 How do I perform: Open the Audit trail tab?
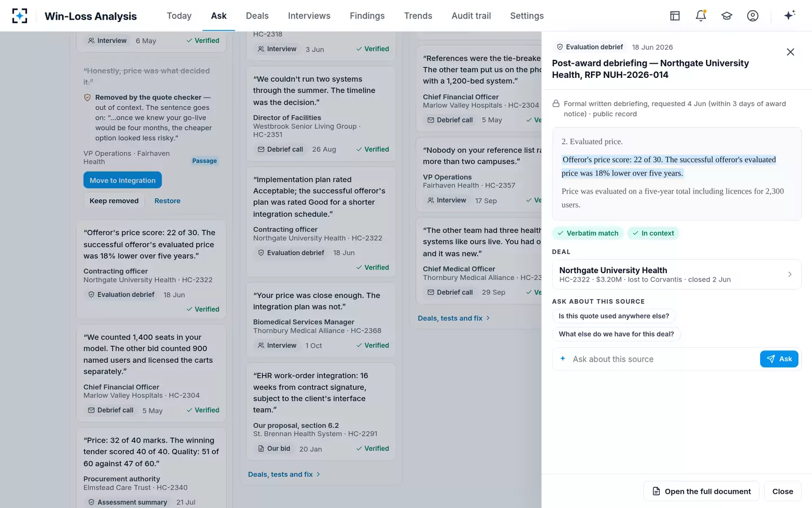click(471, 16)
